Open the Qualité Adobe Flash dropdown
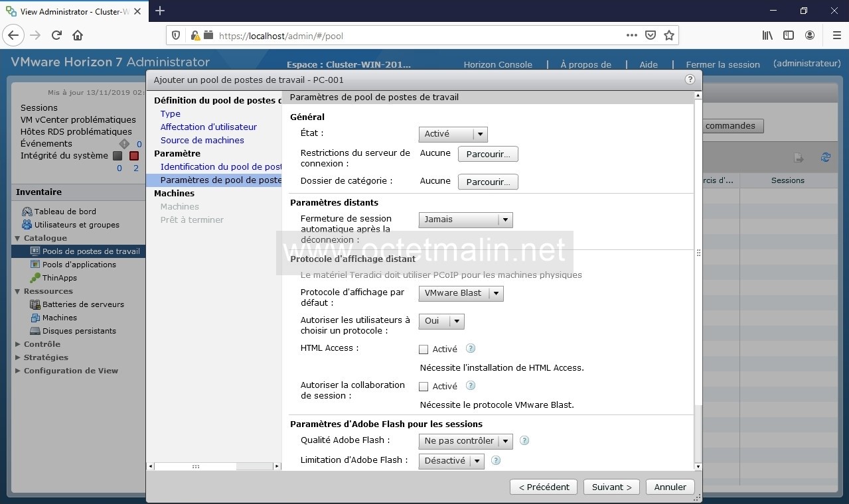 click(x=466, y=441)
